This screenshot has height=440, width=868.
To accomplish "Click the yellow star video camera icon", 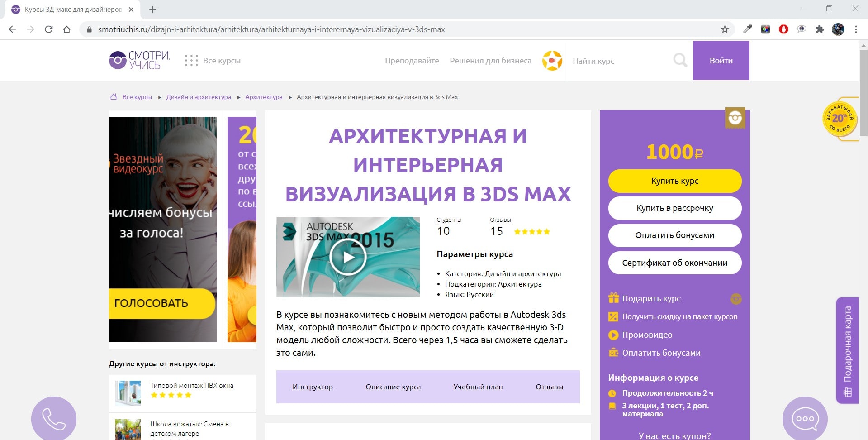I will (552, 61).
